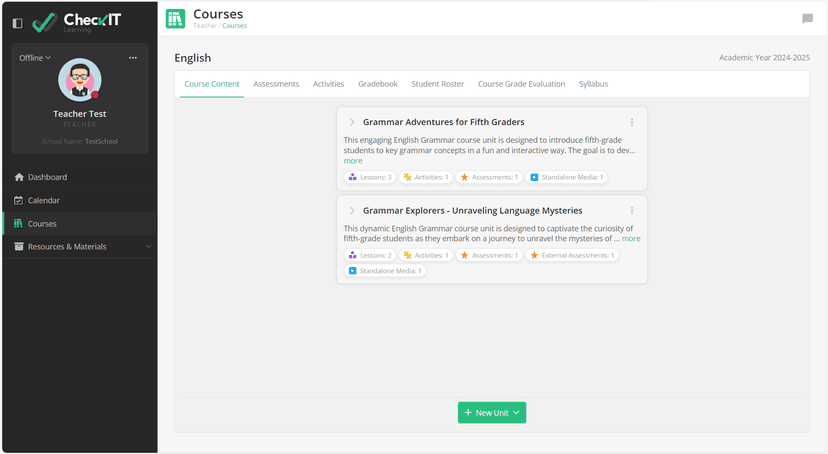828x454 pixels.
Task: Expand Grammar Adventures for Fifth Graders unit
Action: pyautogui.click(x=352, y=122)
